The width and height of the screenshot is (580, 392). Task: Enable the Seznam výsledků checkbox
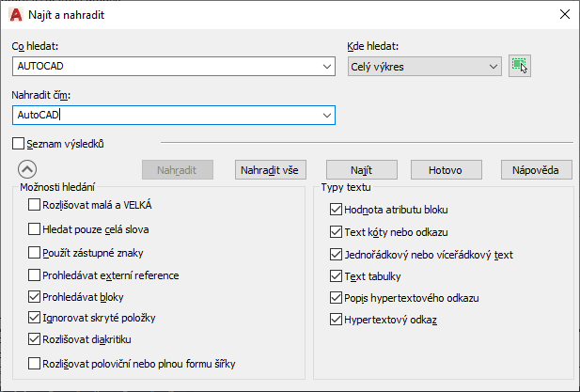point(20,144)
